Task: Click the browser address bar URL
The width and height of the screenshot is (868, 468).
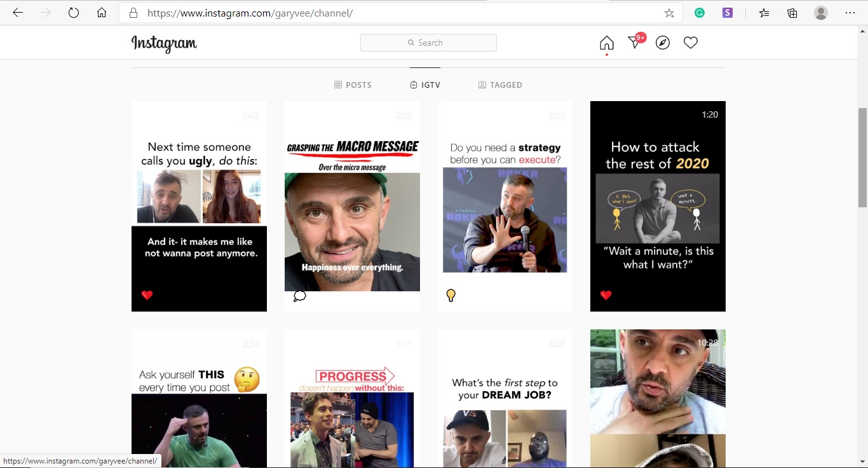Action: pyautogui.click(x=250, y=13)
